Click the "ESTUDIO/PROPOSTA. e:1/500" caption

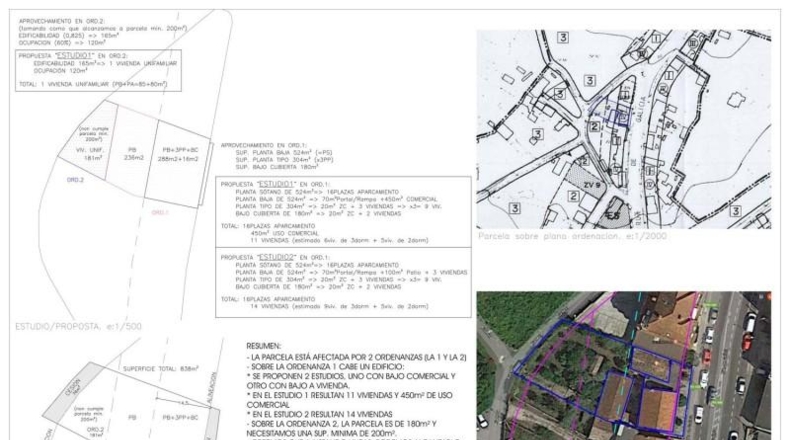[x=79, y=327]
